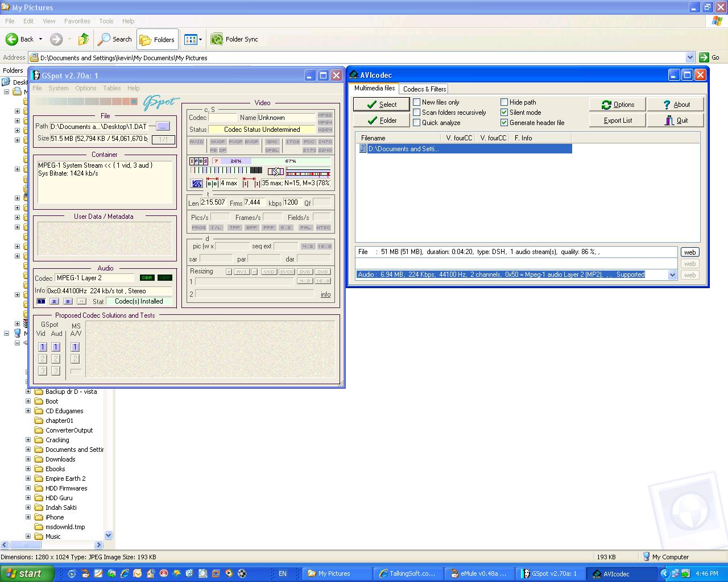
Task: Expand the Backup dr D - vista folder
Action: [x=28, y=392]
